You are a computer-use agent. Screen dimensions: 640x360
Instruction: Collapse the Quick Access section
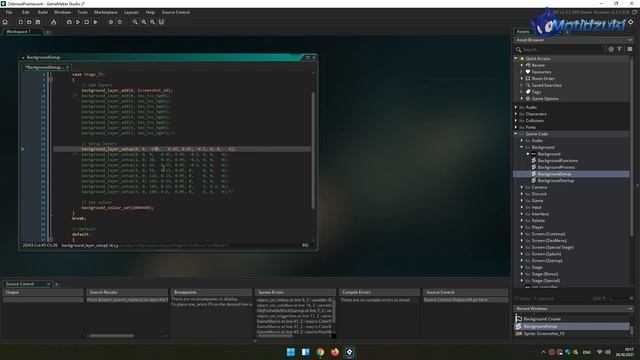pyautogui.click(x=516, y=59)
